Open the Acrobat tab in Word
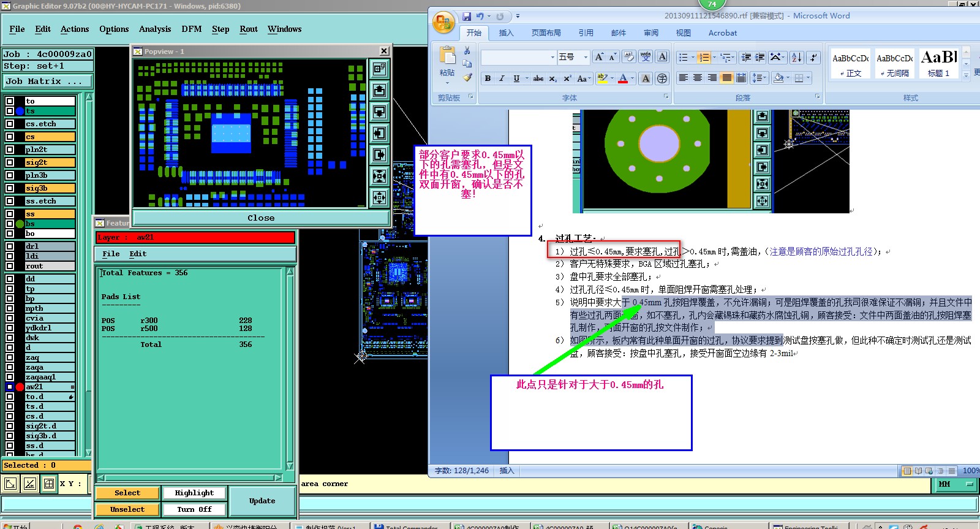The width and height of the screenshot is (980, 529). tap(723, 32)
